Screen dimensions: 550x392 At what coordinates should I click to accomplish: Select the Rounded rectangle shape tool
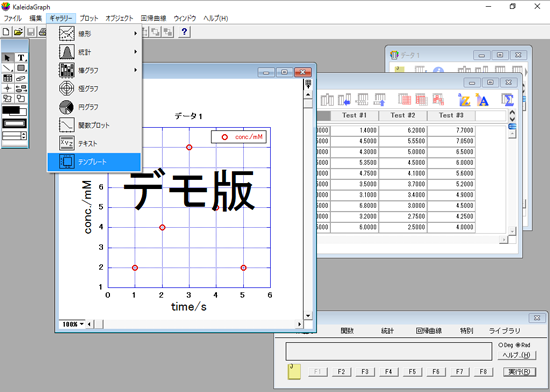[21, 68]
